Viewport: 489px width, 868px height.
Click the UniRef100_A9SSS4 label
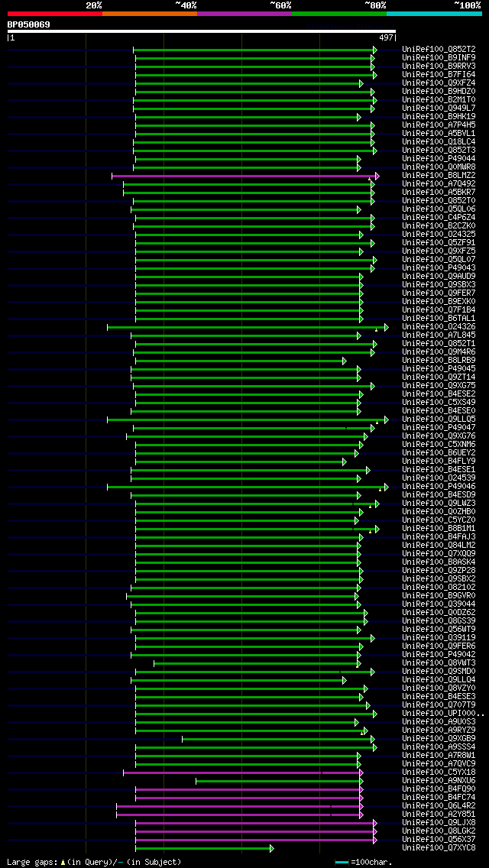(x=439, y=747)
